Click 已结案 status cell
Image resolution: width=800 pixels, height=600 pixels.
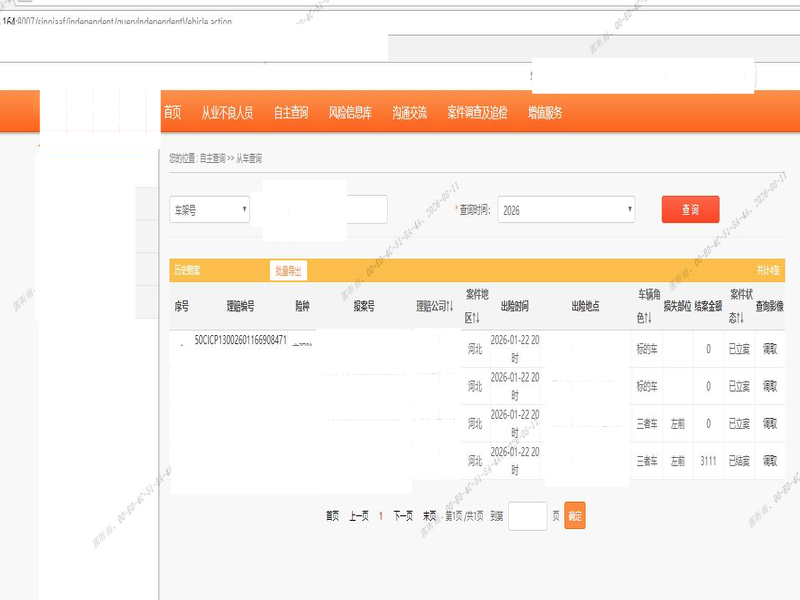(739, 461)
